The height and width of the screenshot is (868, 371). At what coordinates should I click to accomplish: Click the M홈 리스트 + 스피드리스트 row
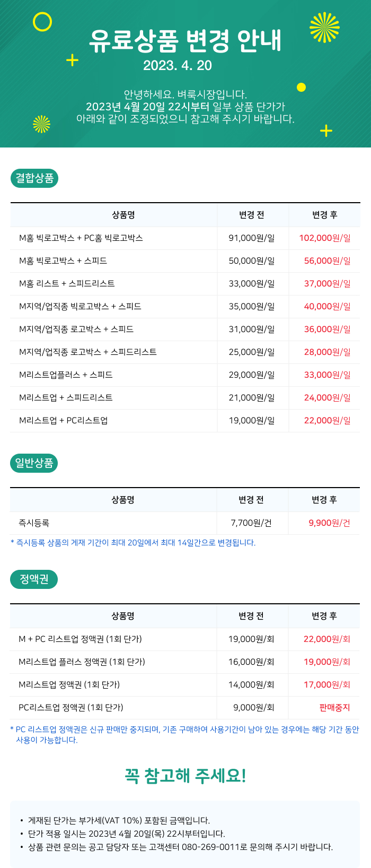tap(185, 284)
